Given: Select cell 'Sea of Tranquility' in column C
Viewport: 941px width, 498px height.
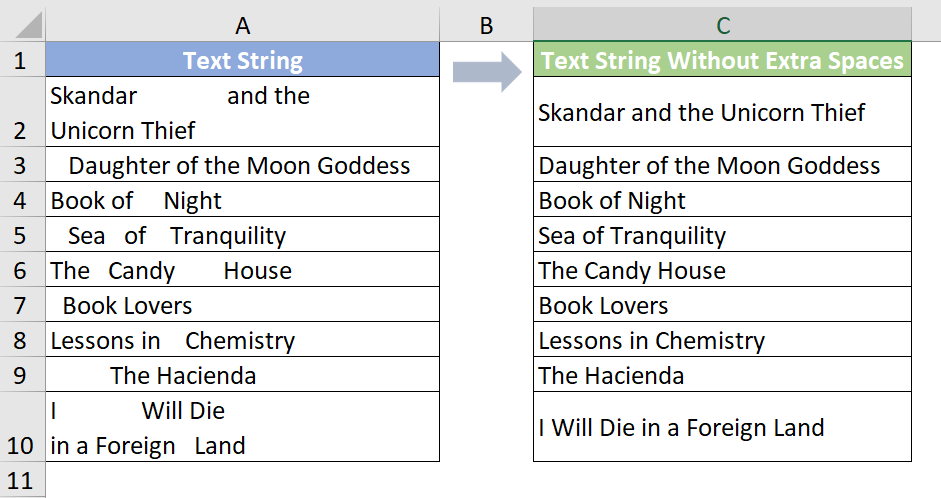Looking at the screenshot, I should pyautogui.click(x=723, y=235).
